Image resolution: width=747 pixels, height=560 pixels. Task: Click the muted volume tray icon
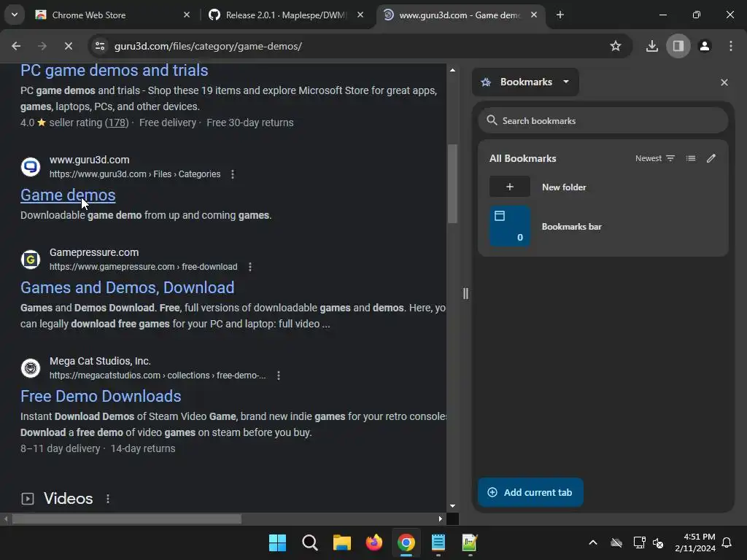coord(659,542)
